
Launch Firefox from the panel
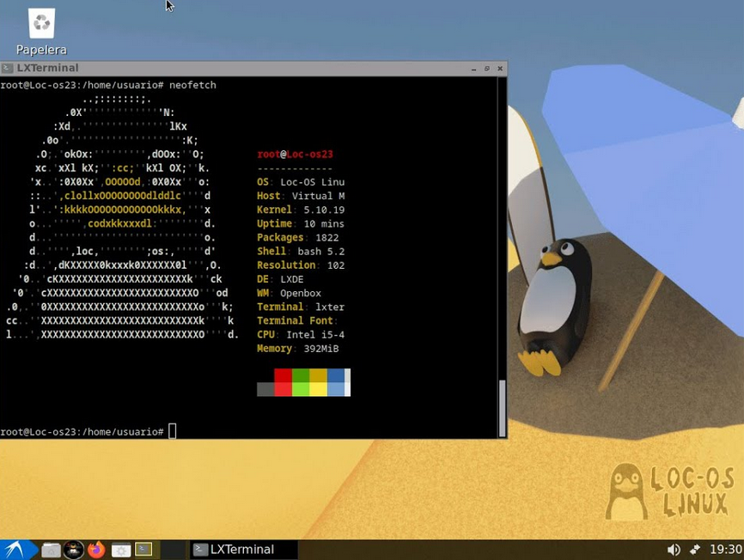point(97,550)
